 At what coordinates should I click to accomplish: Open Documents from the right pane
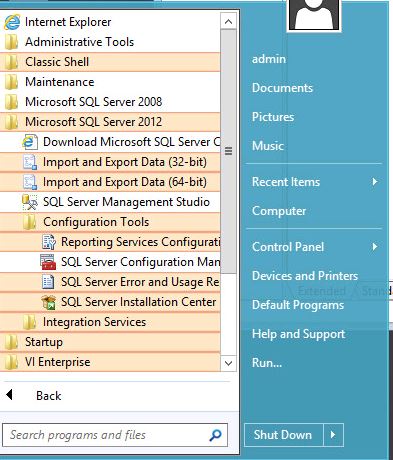282,88
